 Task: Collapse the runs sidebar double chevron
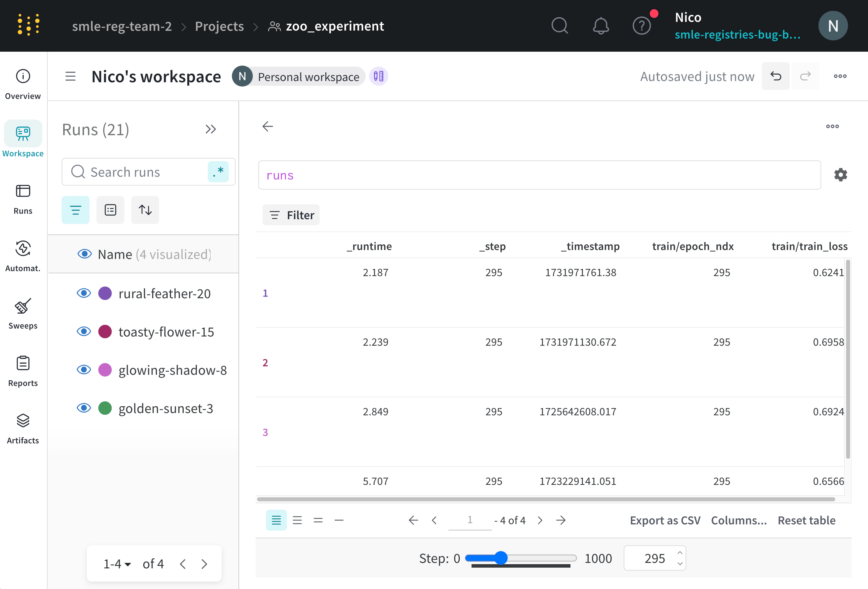pyautogui.click(x=211, y=129)
